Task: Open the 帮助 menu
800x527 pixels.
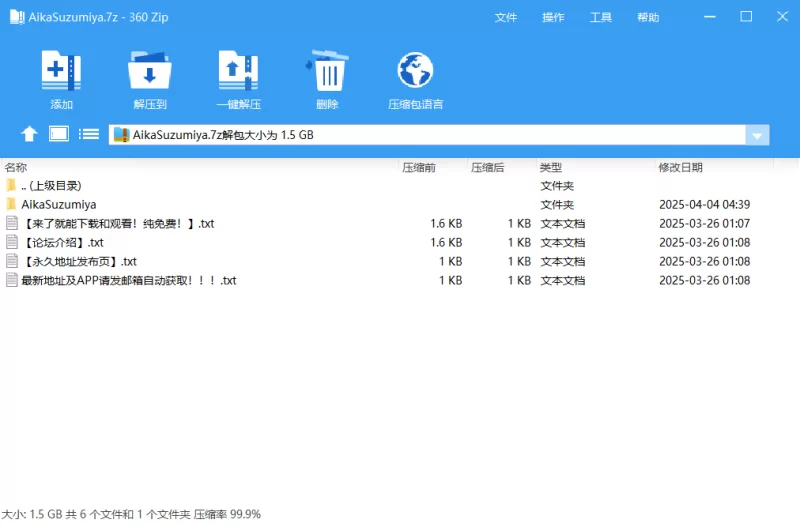Action: coord(648,17)
